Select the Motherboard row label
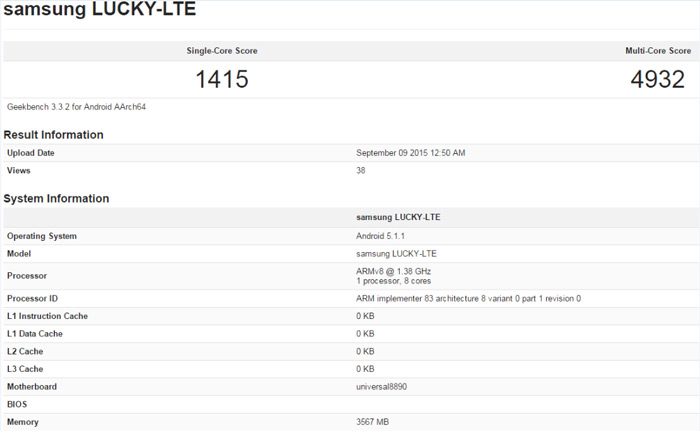Image resolution: width=700 pixels, height=431 pixels. 32,387
